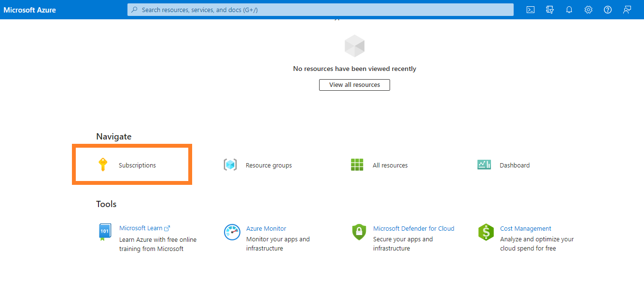Follow the Cost Management link
Image resolution: width=644 pixels, height=292 pixels.
click(525, 229)
